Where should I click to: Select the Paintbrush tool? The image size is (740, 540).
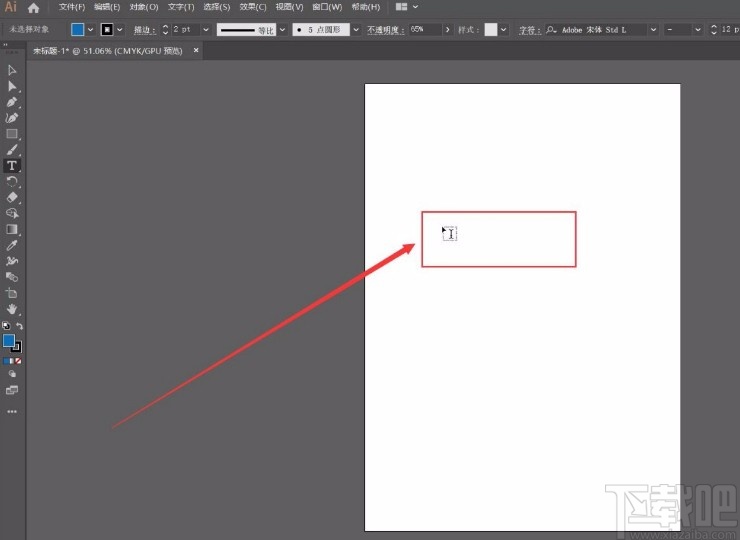(x=12, y=150)
